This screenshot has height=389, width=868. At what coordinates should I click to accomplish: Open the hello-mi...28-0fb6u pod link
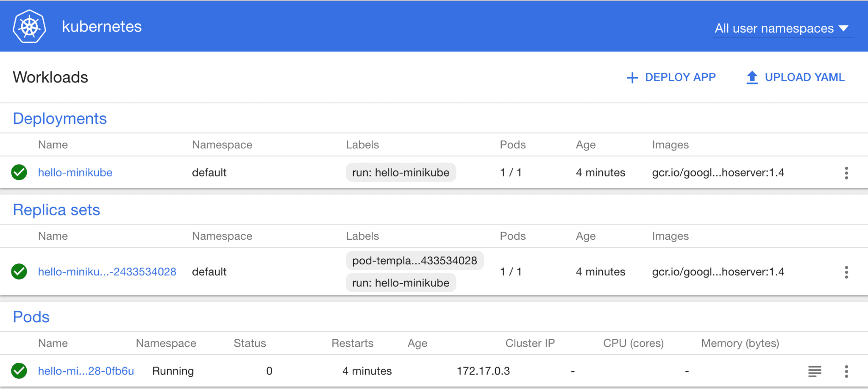pyautogui.click(x=86, y=371)
